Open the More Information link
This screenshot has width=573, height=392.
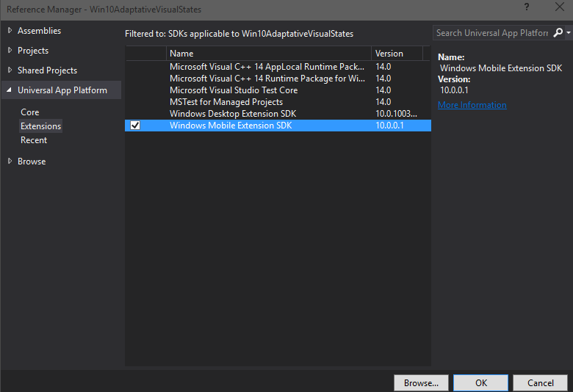[x=472, y=105]
